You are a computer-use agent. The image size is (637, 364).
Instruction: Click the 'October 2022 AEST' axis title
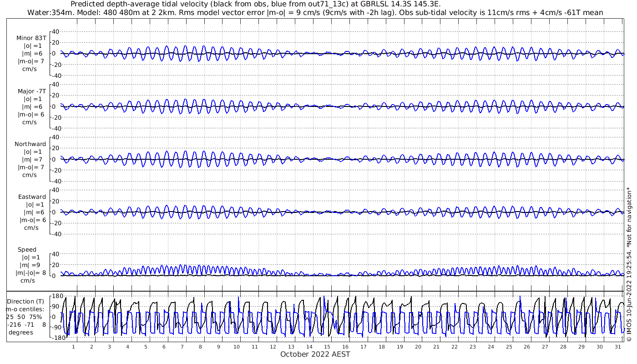[315, 354]
